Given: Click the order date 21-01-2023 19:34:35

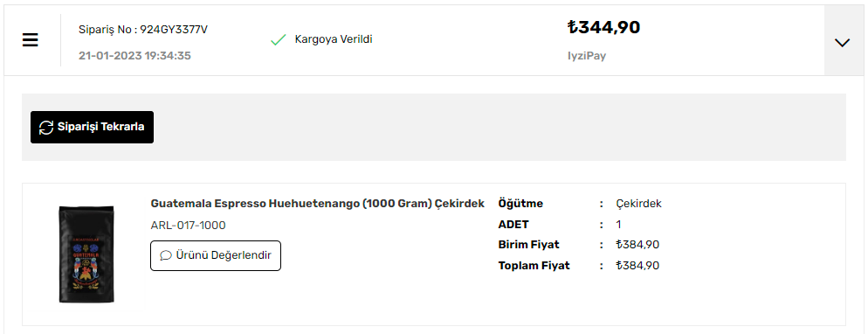Looking at the screenshot, I should click(x=134, y=56).
